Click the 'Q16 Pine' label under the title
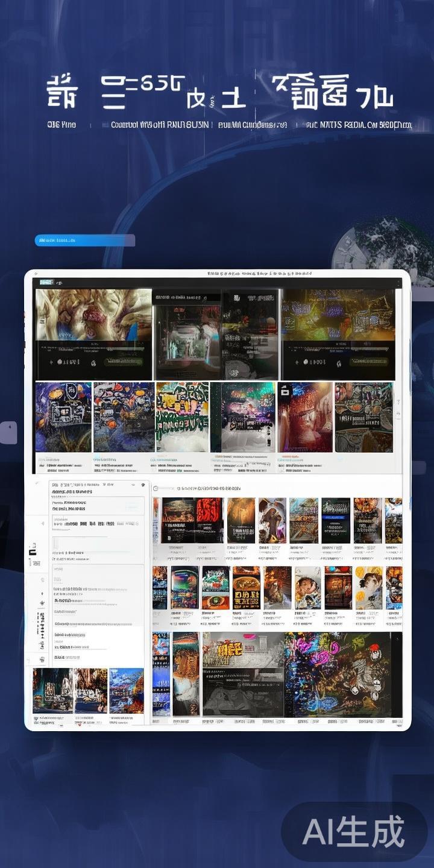The width and height of the screenshot is (434, 868). click(x=61, y=125)
